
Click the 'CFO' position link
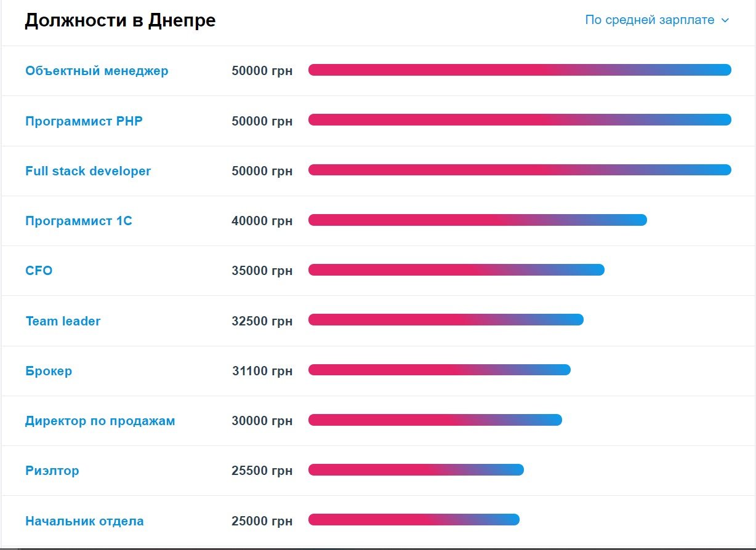point(39,271)
